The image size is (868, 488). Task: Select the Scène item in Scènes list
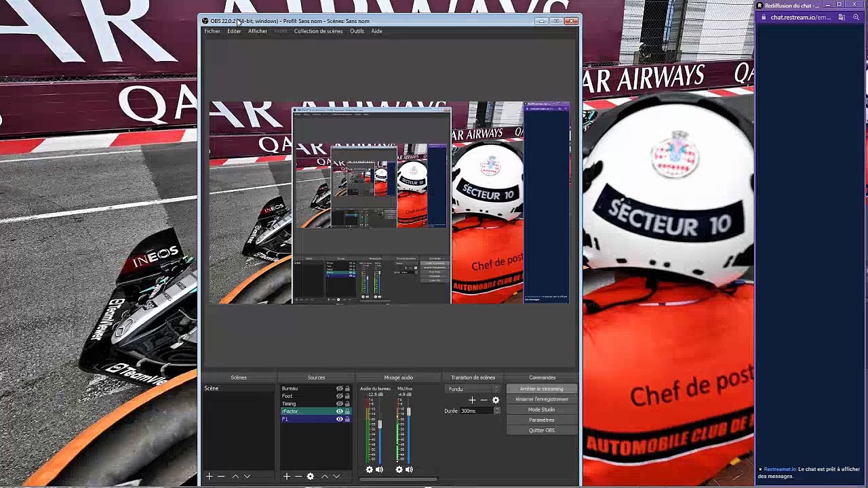[x=239, y=388]
